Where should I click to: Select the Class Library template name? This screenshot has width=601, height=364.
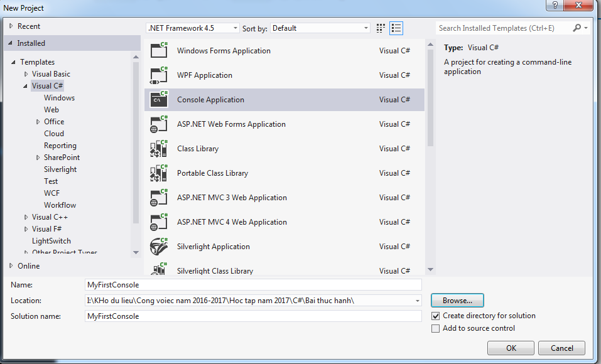pyautogui.click(x=198, y=149)
